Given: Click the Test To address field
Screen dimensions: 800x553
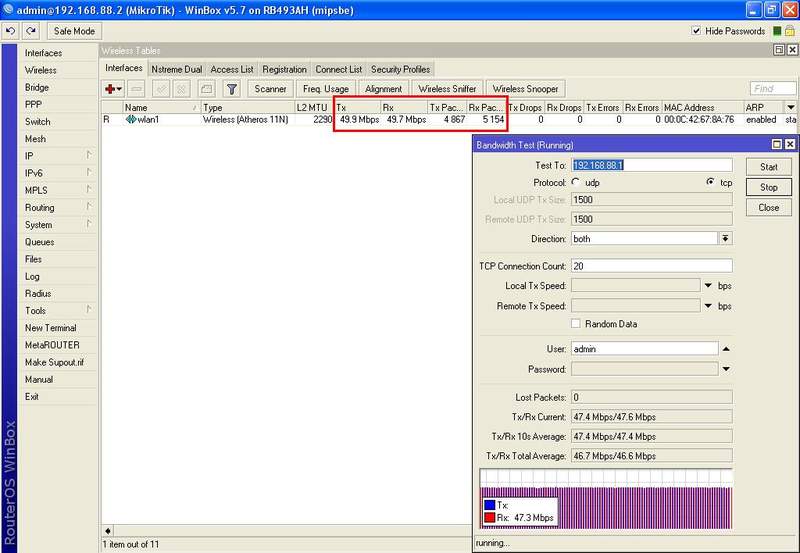Looking at the screenshot, I should point(652,165).
